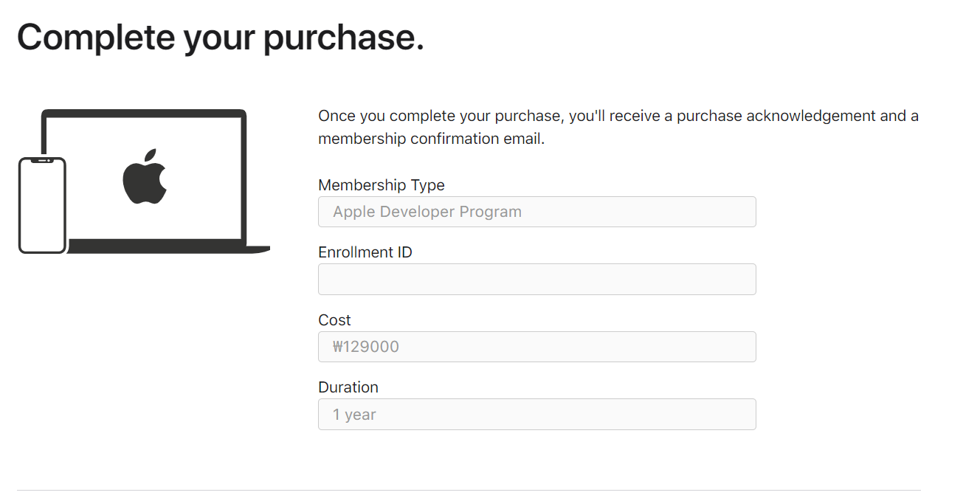Click the word "purchase." in the heading
Screen dimensions: 980x498
344,38
